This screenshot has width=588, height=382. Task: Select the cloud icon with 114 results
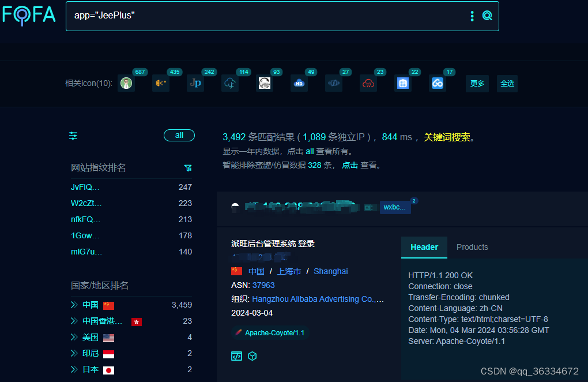(x=230, y=83)
